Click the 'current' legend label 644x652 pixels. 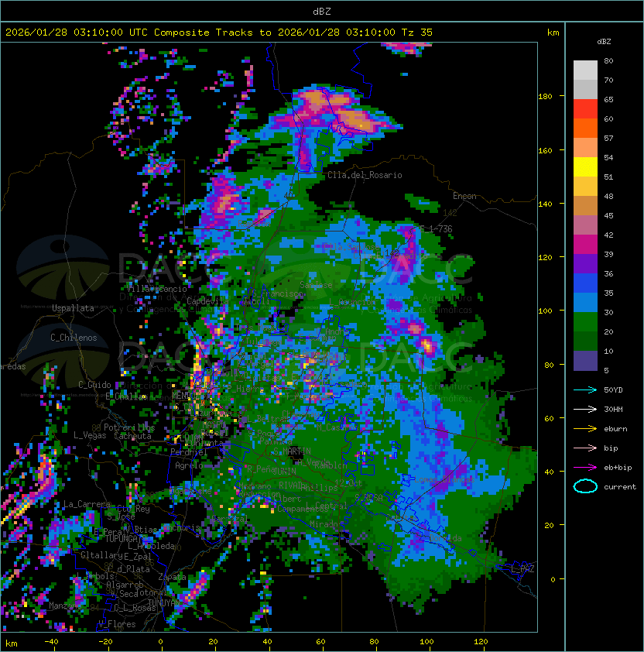click(x=620, y=487)
